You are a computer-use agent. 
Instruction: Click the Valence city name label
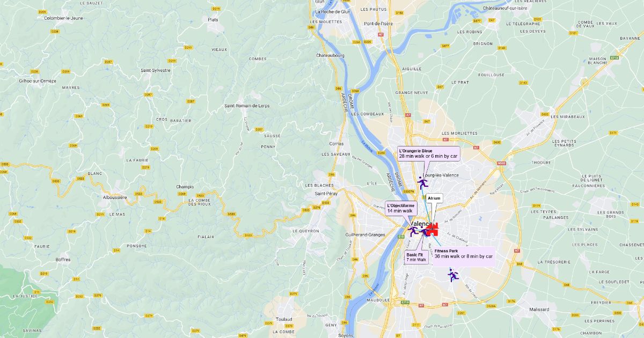(421, 224)
